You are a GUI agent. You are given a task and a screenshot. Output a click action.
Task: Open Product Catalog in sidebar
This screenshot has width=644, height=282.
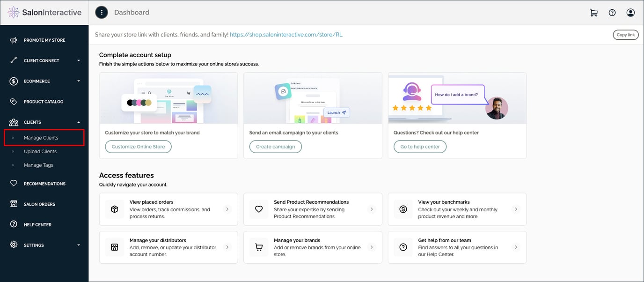(44, 102)
